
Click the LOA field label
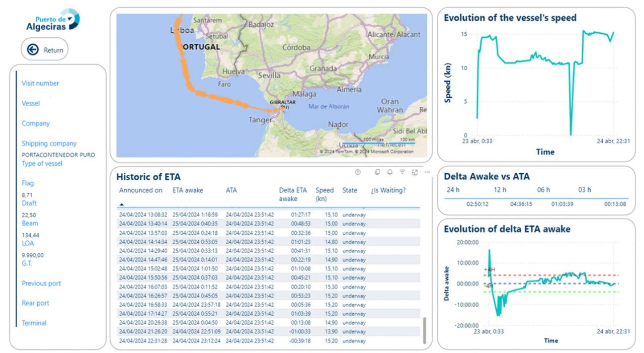tap(28, 243)
